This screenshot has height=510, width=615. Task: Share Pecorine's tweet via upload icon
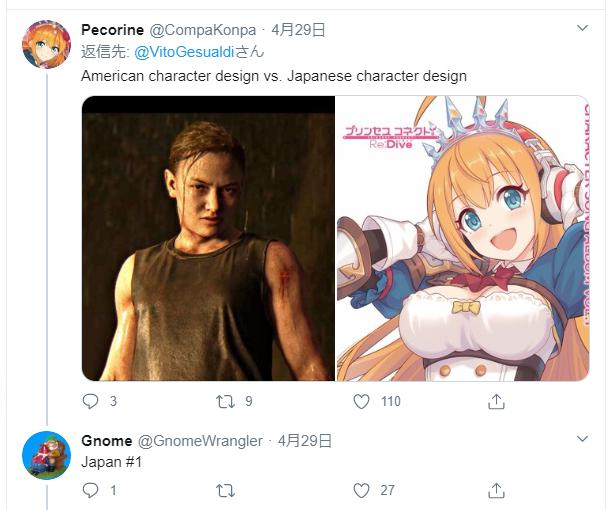(x=496, y=401)
